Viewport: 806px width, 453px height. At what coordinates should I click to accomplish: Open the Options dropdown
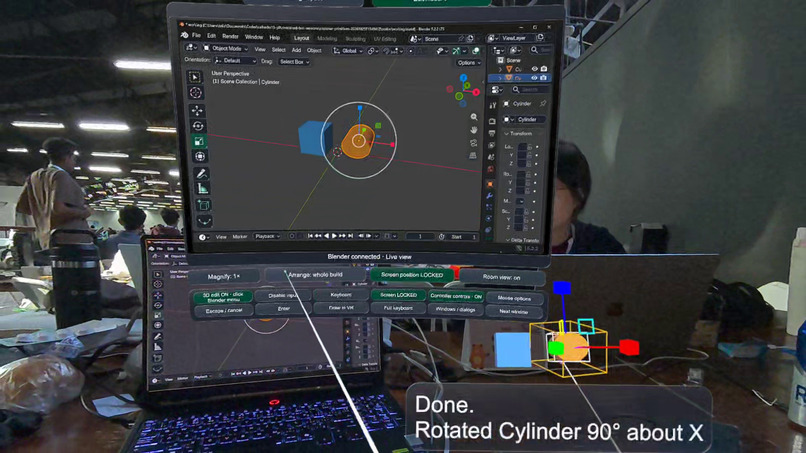(468, 63)
